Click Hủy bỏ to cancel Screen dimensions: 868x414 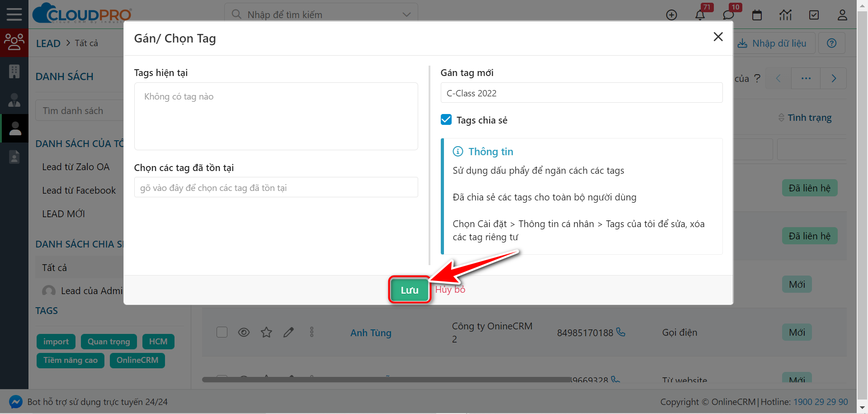[x=450, y=290]
